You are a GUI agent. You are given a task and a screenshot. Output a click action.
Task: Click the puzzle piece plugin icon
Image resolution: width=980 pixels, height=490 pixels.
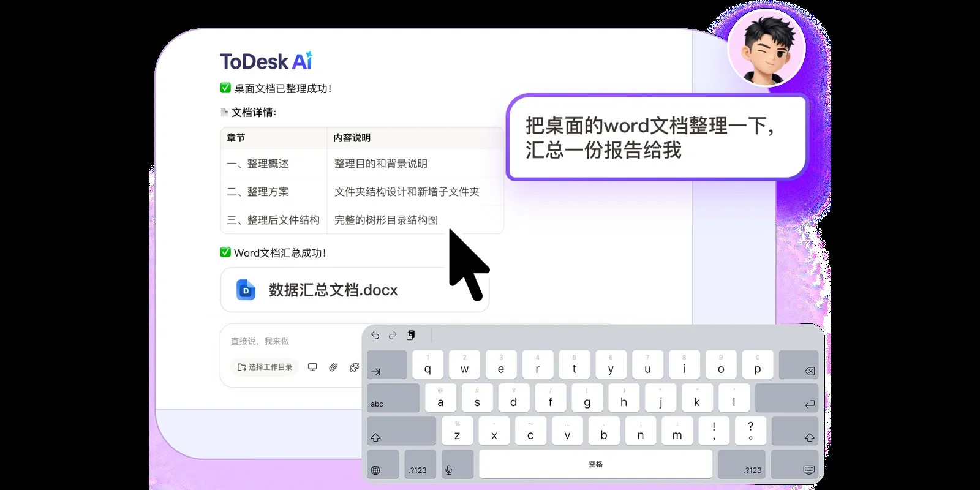[354, 367]
